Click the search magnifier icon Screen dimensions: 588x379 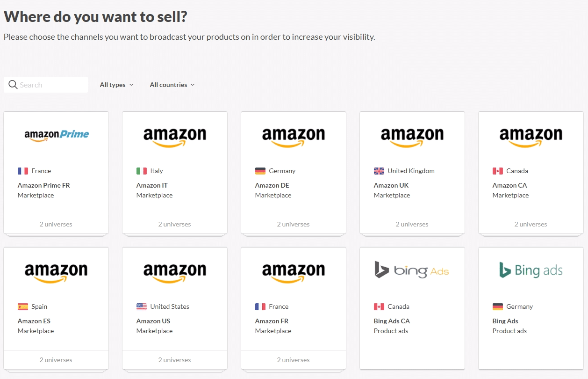(13, 85)
